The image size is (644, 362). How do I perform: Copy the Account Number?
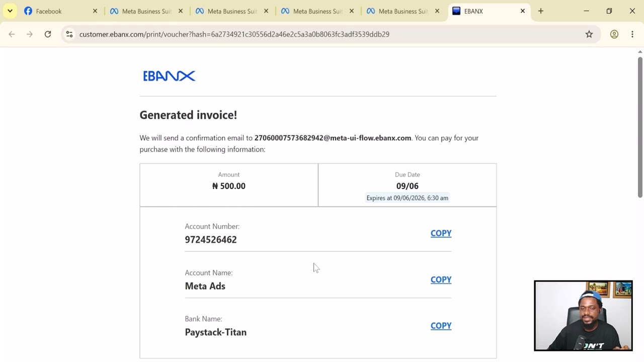pyautogui.click(x=441, y=233)
